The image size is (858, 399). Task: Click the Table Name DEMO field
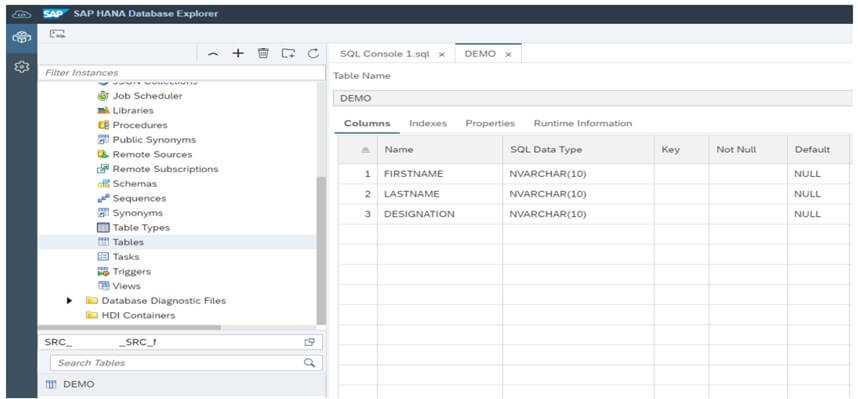pos(593,99)
